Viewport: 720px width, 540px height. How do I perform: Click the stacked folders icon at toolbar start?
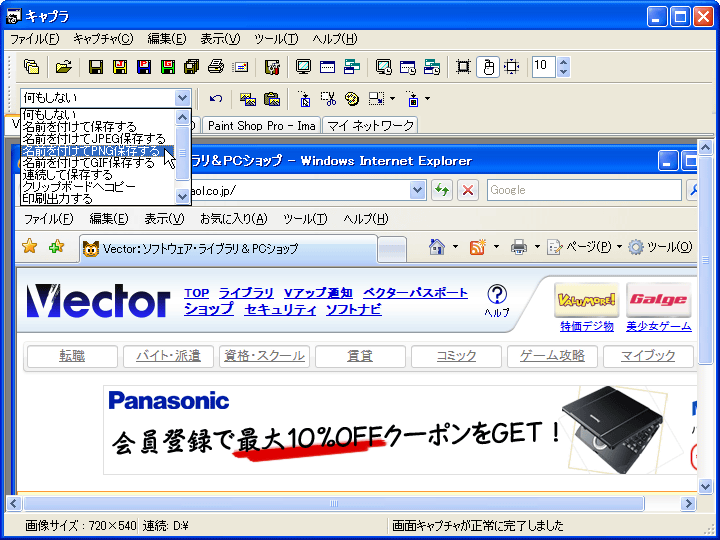tap(31, 67)
